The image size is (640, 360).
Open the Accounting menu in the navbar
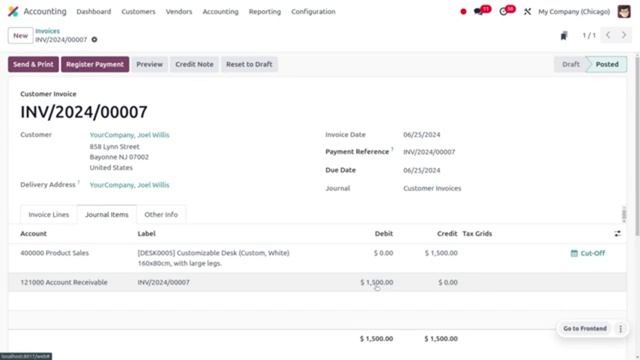(x=220, y=12)
